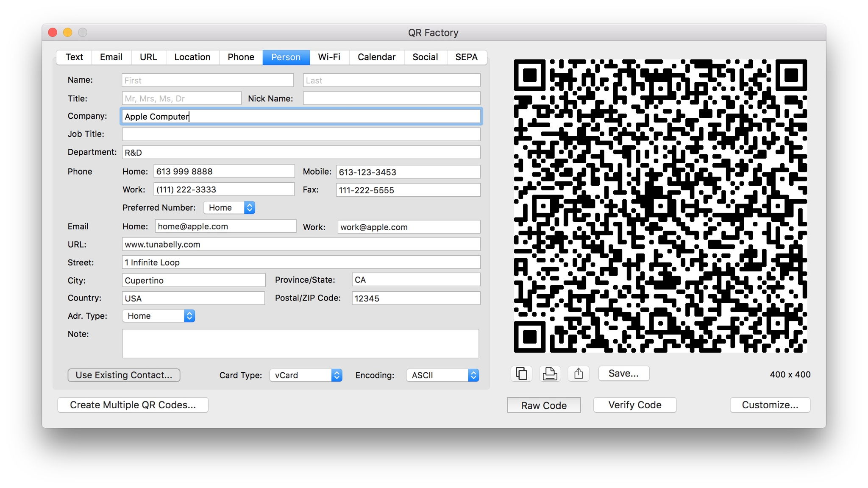This screenshot has height=488, width=868.
Task: Switch to the Email tab
Action: pyautogui.click(x=111, y=57)
